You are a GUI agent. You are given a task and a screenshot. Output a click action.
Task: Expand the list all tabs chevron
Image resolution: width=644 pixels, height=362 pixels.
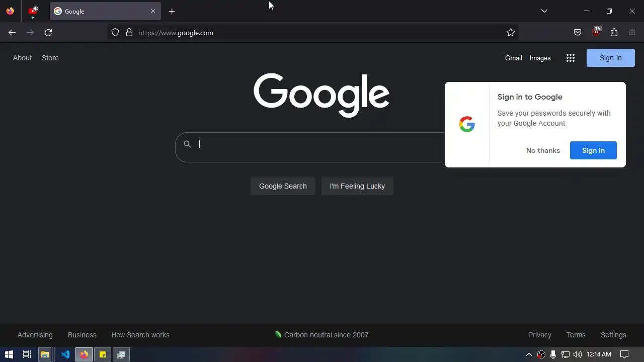pyautogui.click(x=544, y=11)
